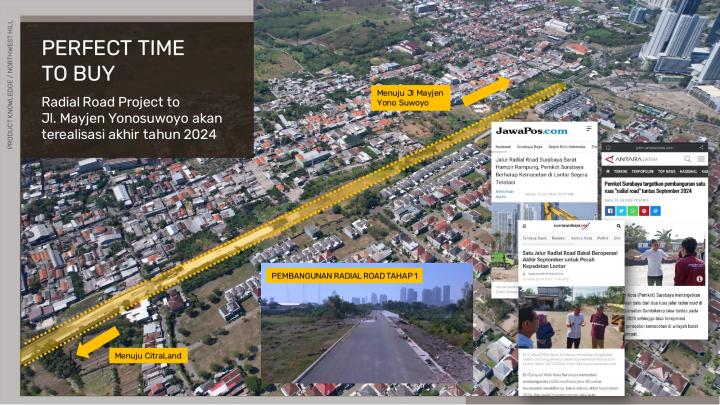The height and width of the screenshot is (405, 720).
Task: Select the TERPOPULER tab on Antara
Action: [641, 171]
